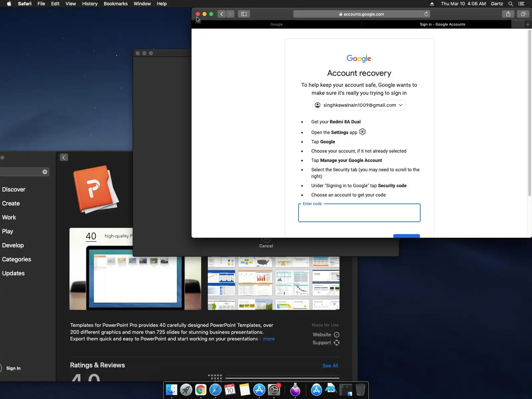Open the laptop screenshot thumbnail
The height and width of the screenshot is (399, 532).
pos(135,269)
